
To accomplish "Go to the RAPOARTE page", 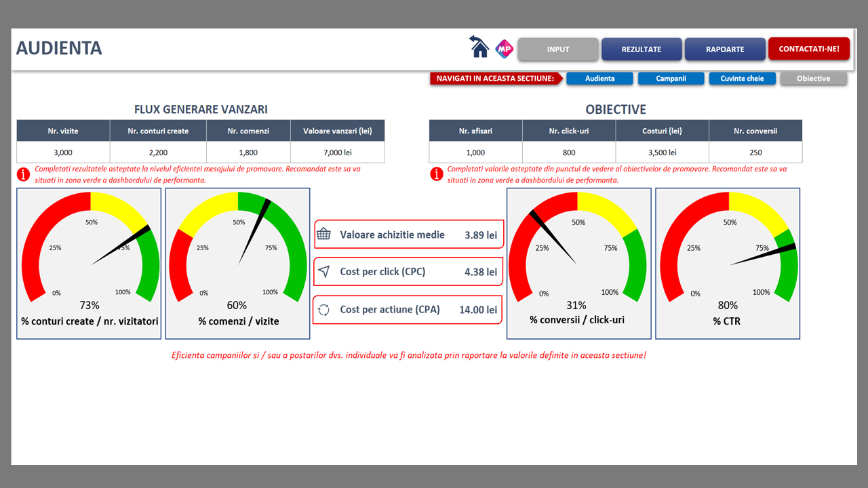I will [x=725, y=49].
